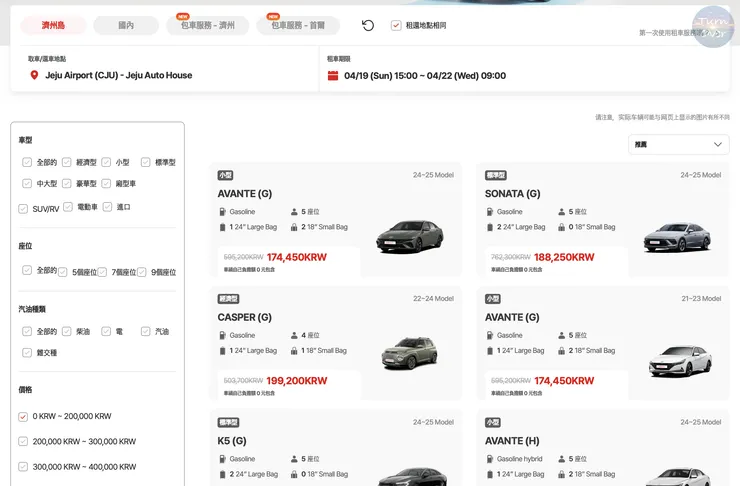Open the 包車服務 - 濟州 tab

pos(208,25)
